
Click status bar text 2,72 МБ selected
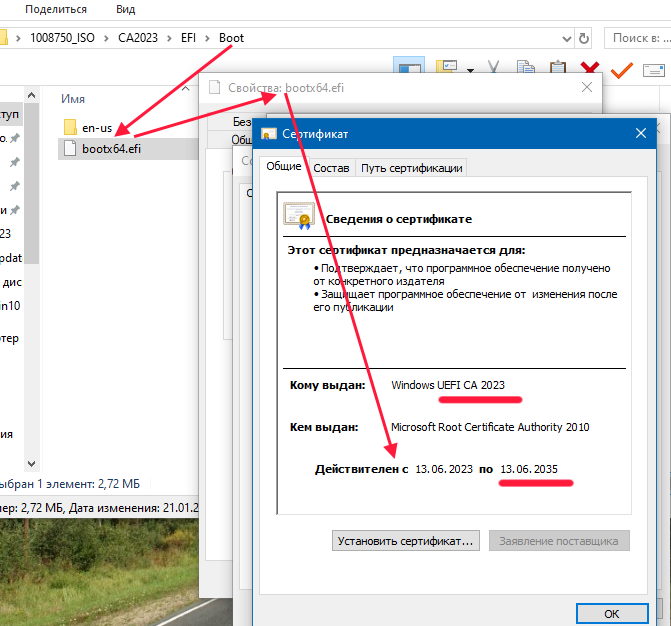click(68, 484)
